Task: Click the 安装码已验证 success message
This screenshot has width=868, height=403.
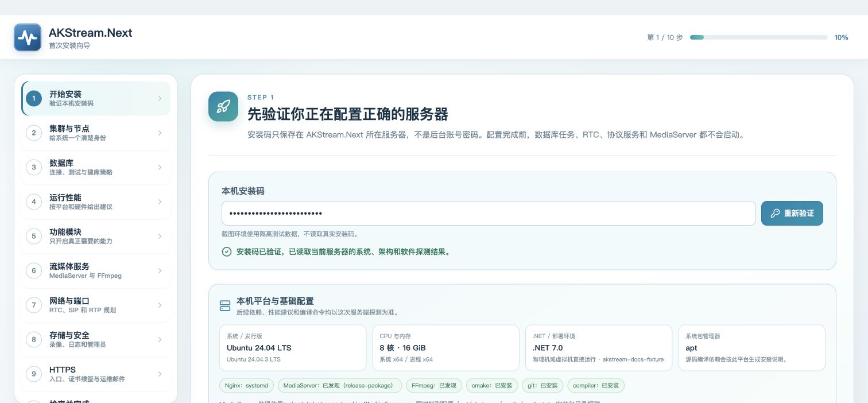Action: (x=343, y=251)
